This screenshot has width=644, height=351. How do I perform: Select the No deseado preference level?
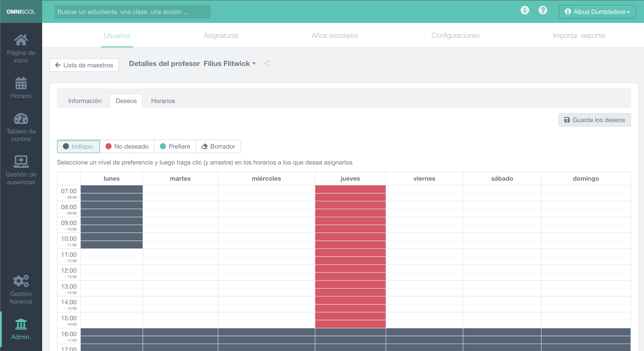(x=127, y=146)
